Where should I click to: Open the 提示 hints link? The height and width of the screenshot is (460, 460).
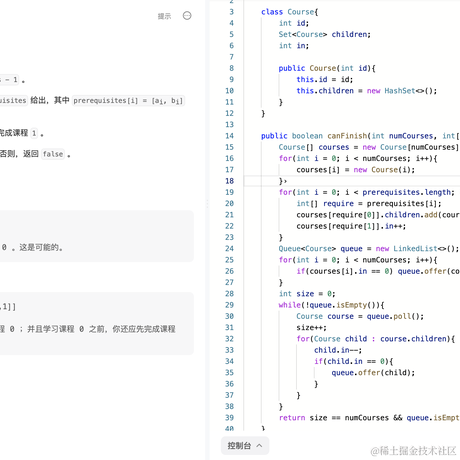point(164,16)
